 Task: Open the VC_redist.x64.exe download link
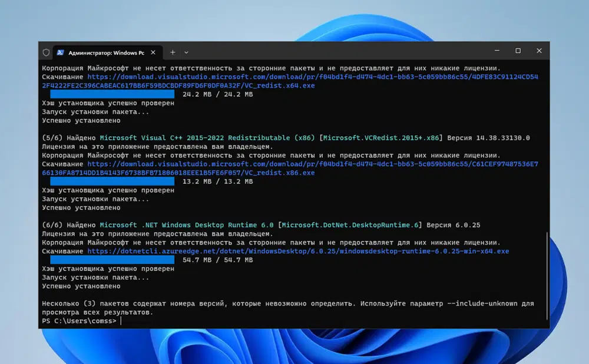[x=290, y=81]
